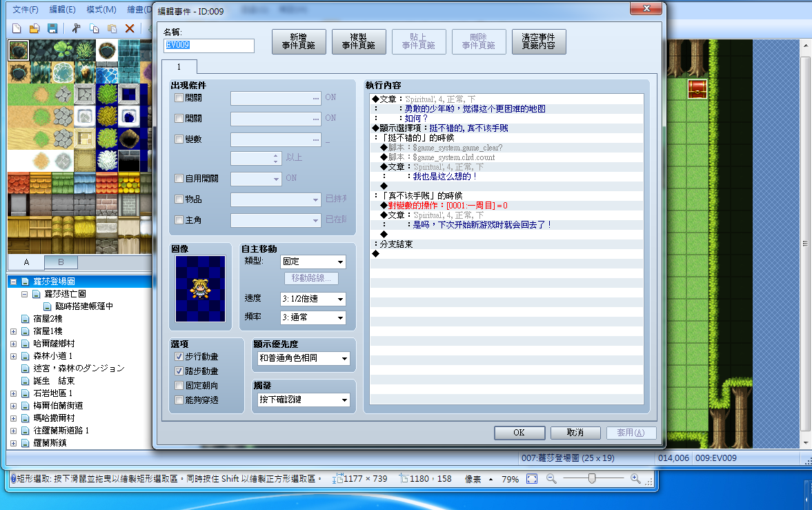Click the 名稱 field containing EV009
Screen dimensions: 812x510
[x=209, y=46]
